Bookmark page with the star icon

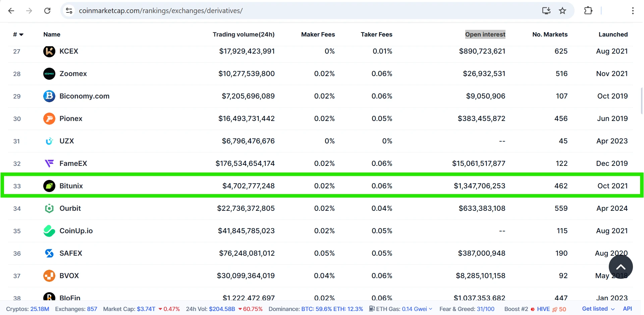coord(562,11)
